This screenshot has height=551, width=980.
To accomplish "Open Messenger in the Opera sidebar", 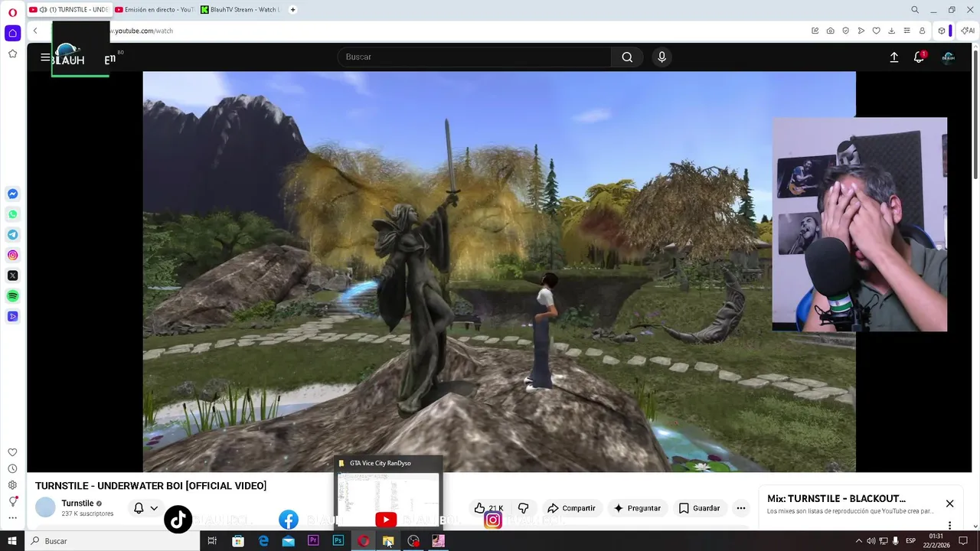I will 12,194.
